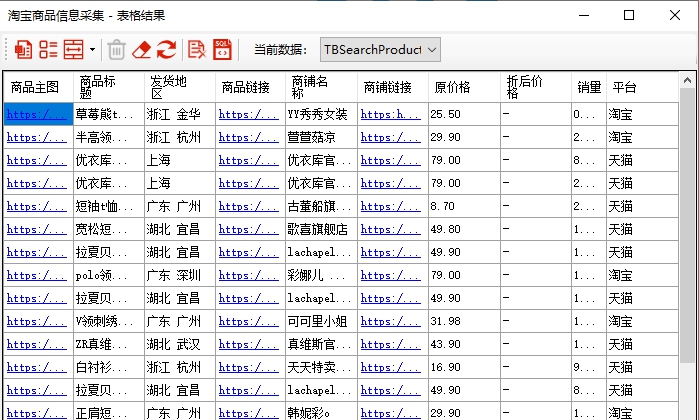Viewport: 699px width, 420px height.
Task: Click the scrollbar up arrow
Action: (687, 81)
